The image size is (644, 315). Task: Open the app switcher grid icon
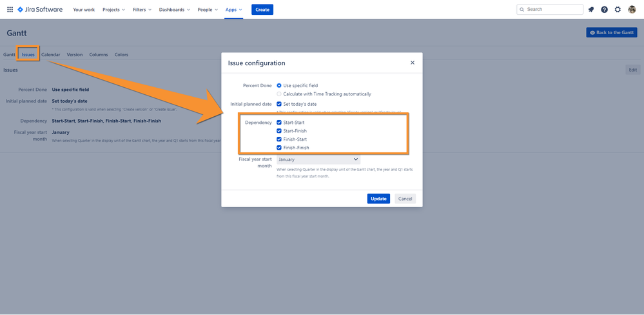coord(10,10)
